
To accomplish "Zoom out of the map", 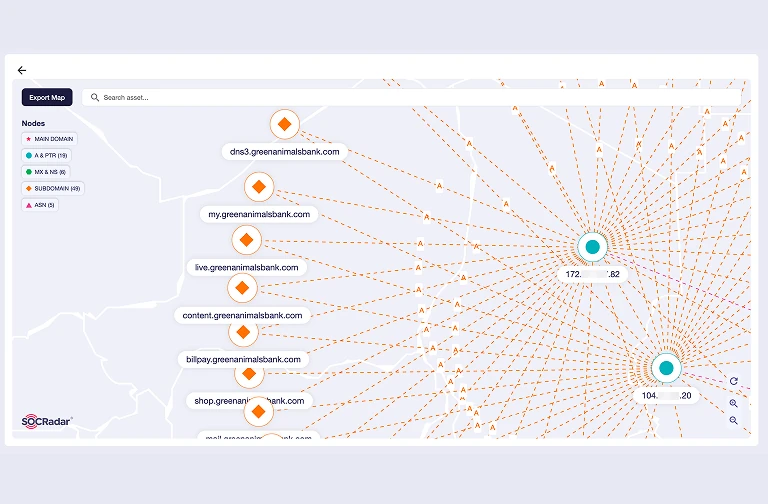I will 733,420.
